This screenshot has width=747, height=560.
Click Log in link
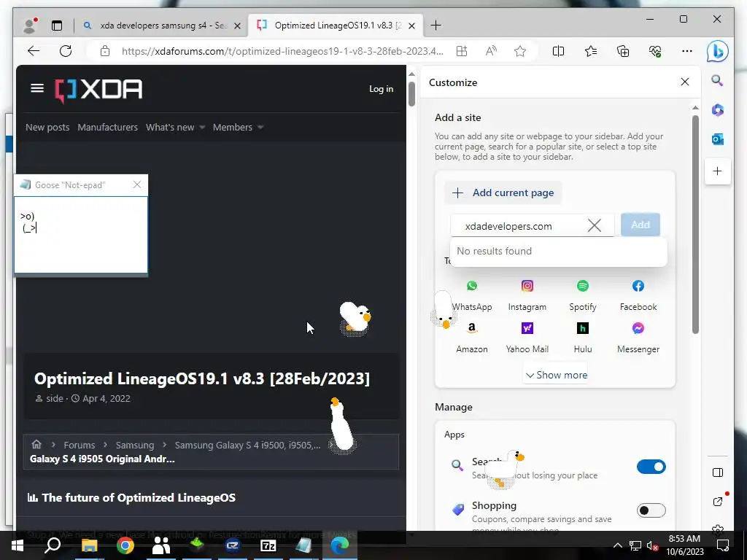381,88
